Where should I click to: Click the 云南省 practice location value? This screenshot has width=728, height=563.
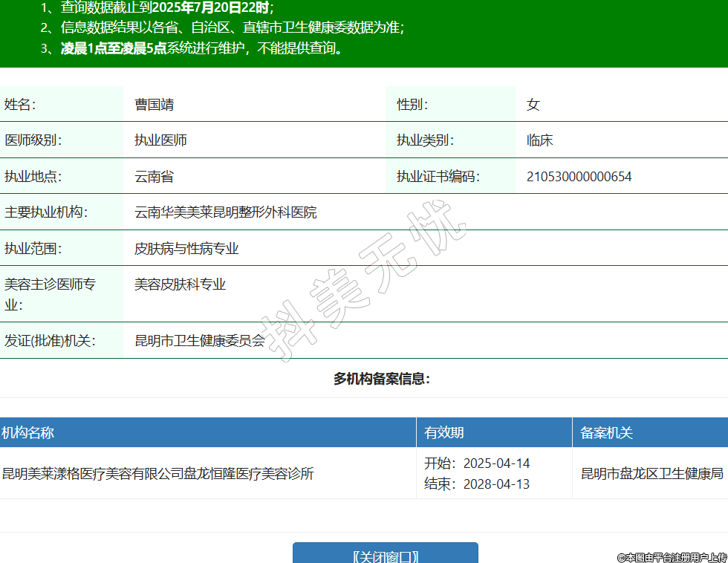(154, 177)
